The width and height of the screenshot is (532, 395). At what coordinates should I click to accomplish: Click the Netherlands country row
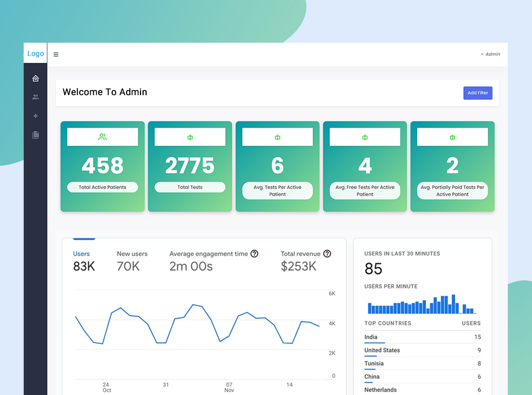[422, 390]
